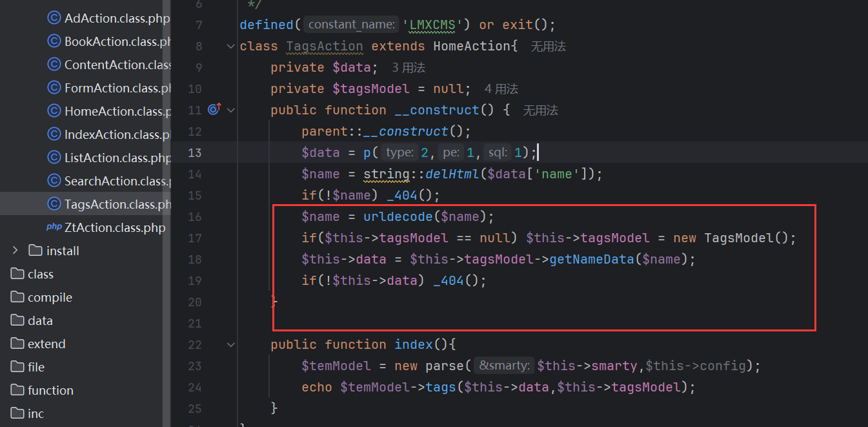Click the 'sql:' parameter hint
This screenshot has width=868, height=427.
[x=498, y=152]
